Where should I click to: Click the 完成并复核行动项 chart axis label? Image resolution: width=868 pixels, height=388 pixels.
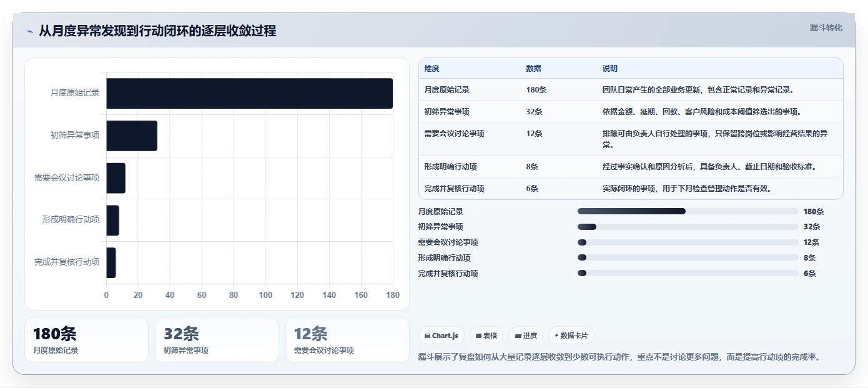pyautogui.click(x=67, y=262)
